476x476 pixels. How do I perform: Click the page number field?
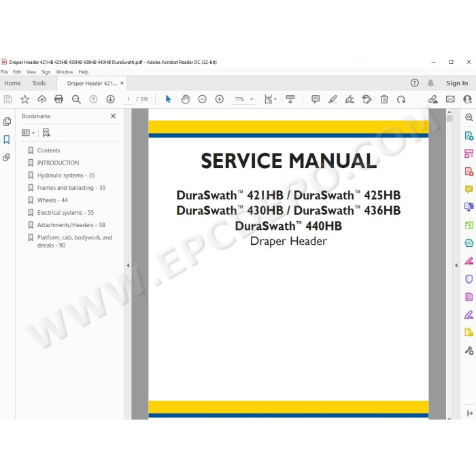tap(129, 99)
